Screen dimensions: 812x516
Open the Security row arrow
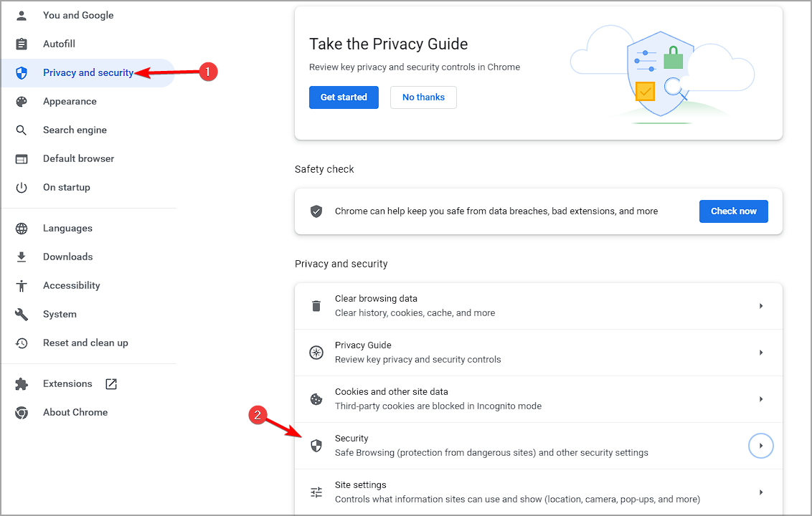tap(760, 446)
